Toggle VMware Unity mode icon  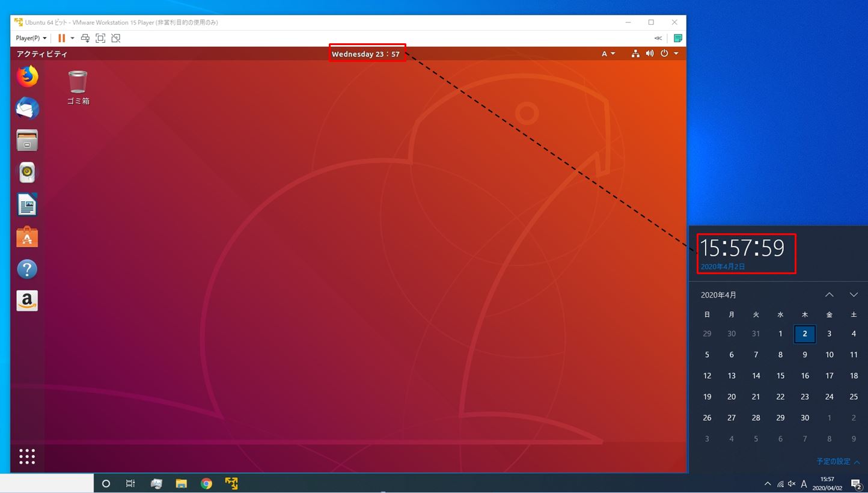point(116,38)
